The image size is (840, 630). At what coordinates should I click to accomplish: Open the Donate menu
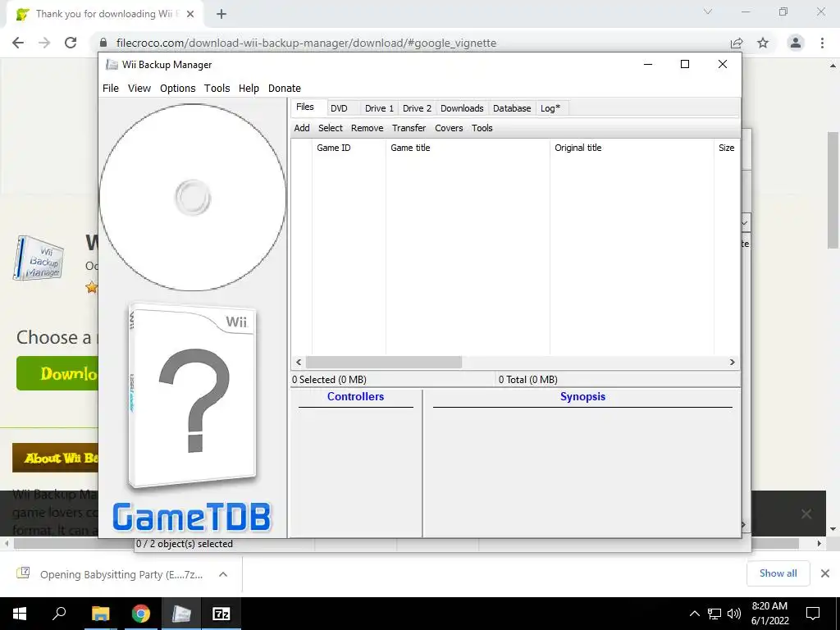pos(285,89)
